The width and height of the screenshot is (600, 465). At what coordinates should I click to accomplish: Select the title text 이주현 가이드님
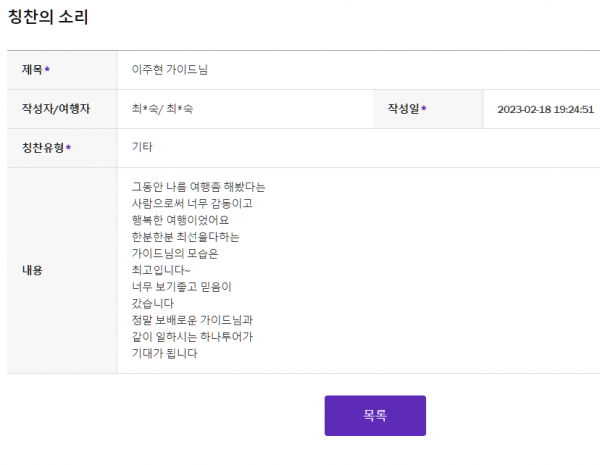pyautogui.click(x=170, y=69)
